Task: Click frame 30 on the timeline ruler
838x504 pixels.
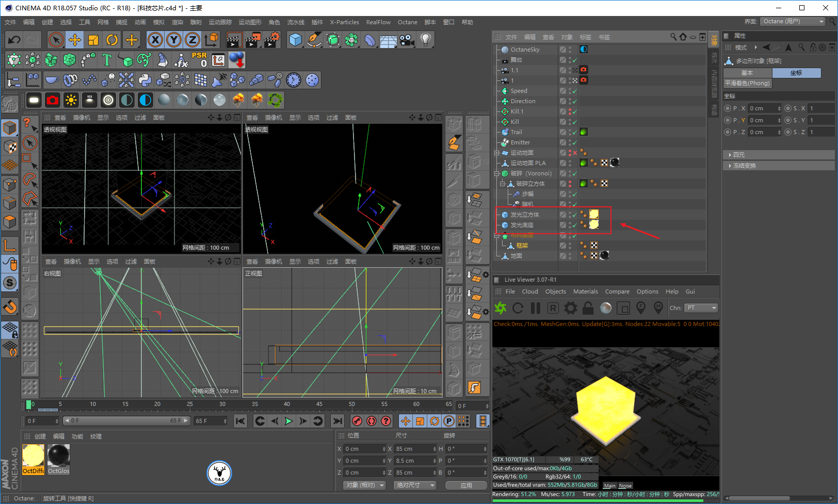Action: pyautogui.click(x=222, y=404)
